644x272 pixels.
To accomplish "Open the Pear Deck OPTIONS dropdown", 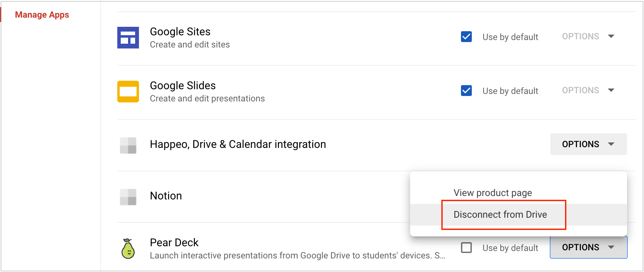I will [588, 247].
